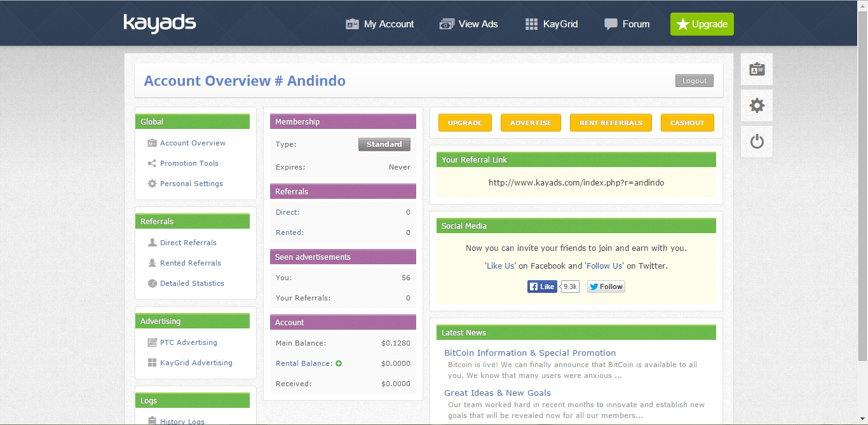Open account card icon in right sidebar
868x425 pixels.
757,69
